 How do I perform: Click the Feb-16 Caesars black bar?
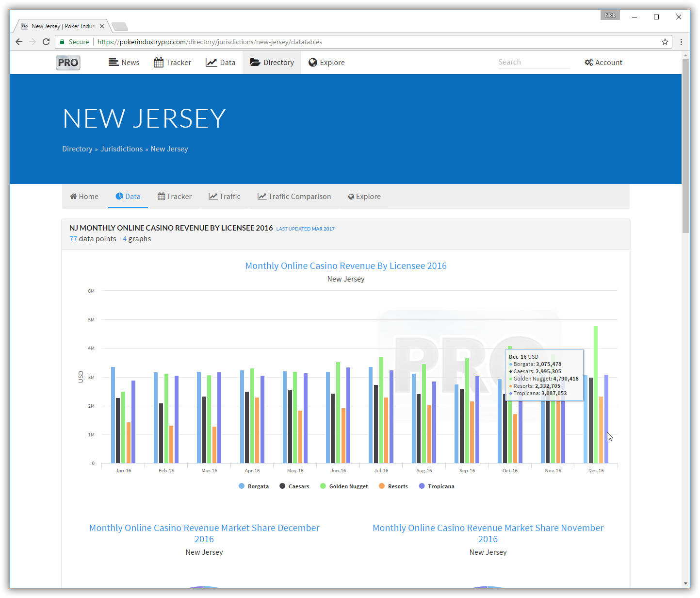tap(161, 433)
